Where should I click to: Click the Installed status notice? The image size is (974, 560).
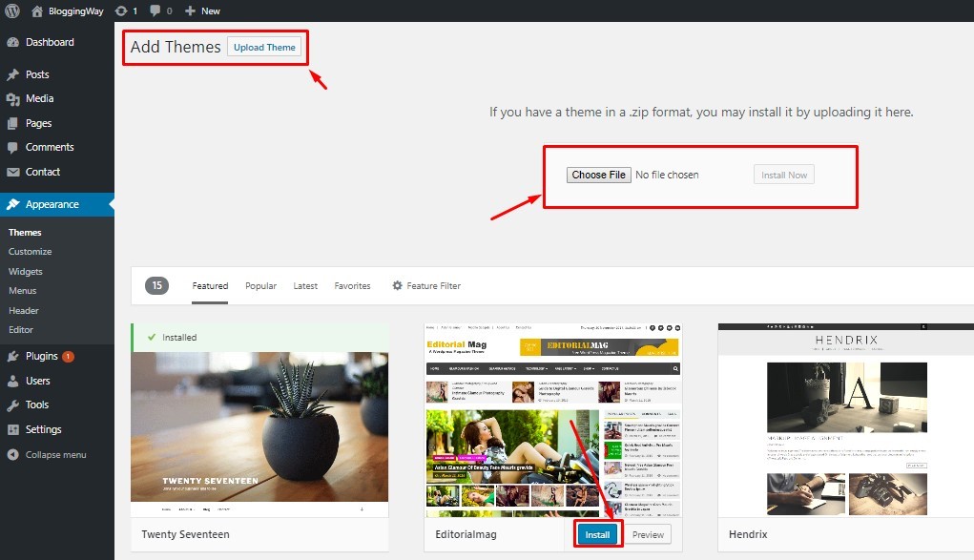tap(259, 338)
